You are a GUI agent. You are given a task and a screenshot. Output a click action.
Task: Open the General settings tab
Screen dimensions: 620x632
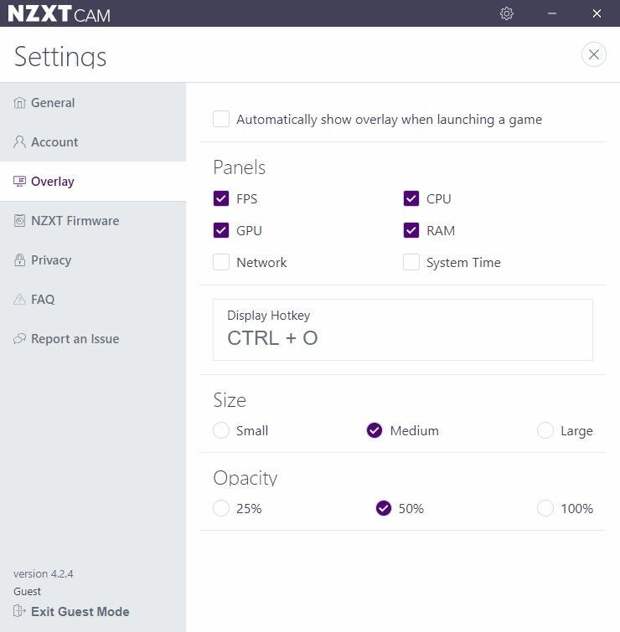[93, 103]
